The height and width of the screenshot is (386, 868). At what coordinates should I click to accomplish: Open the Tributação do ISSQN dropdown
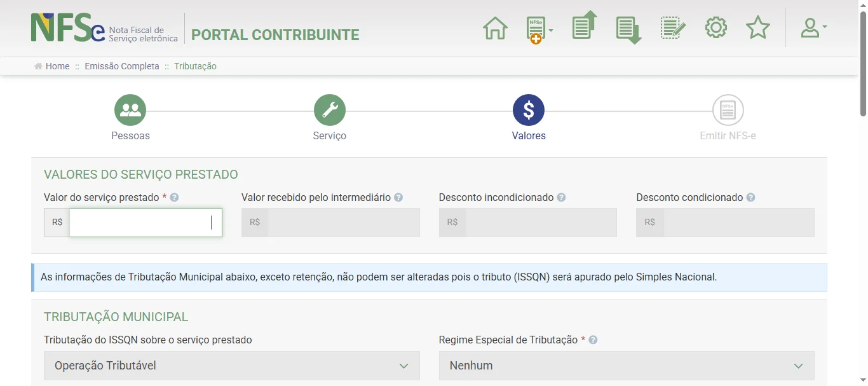point(231,366)
